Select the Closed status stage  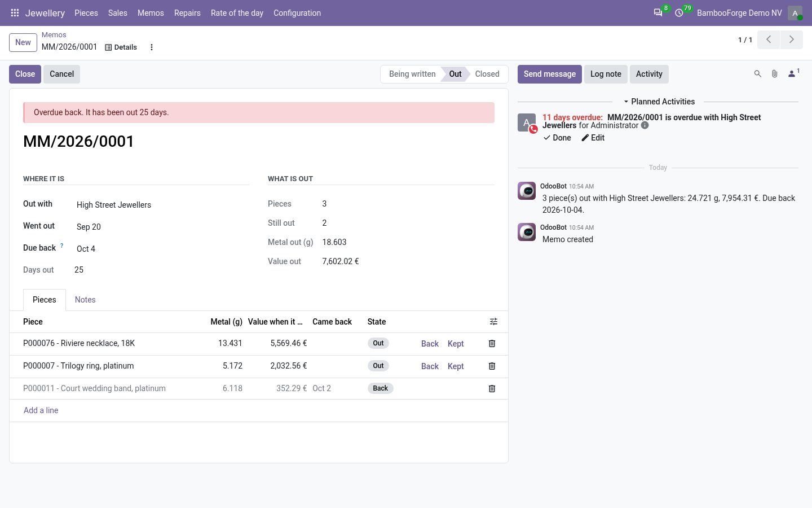487,74
